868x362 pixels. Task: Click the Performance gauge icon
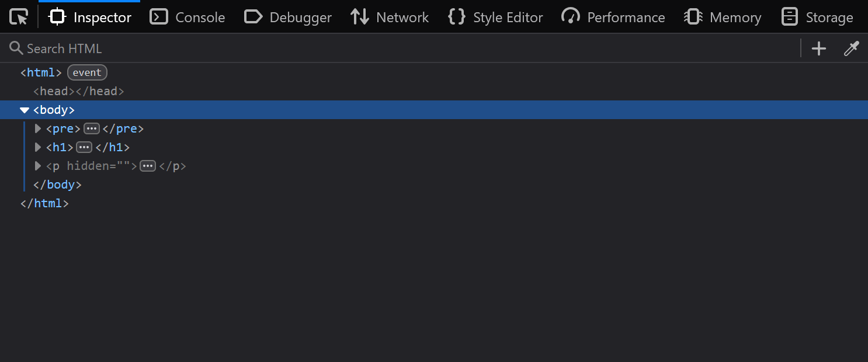pos(570,17)
